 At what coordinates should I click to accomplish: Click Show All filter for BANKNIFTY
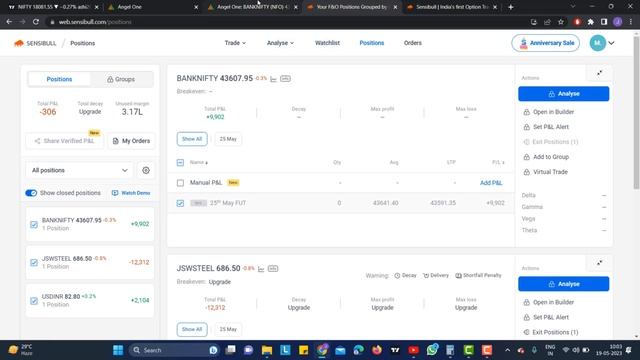pos(192,139)
